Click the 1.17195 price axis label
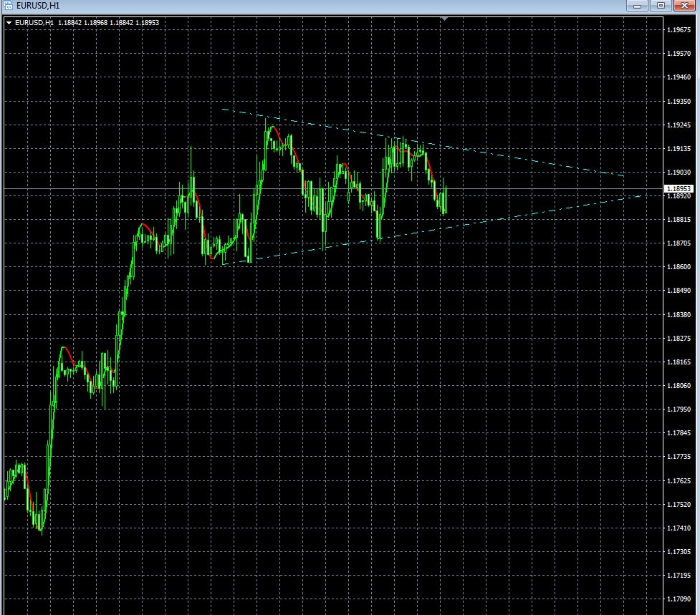700x615 pixels. pyautogui.click(x=679, y=576)
